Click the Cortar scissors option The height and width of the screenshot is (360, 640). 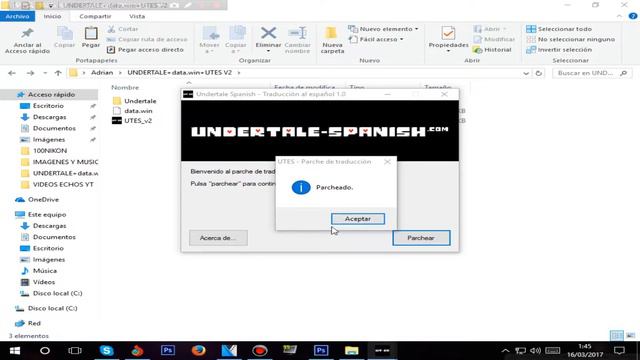click(x=122, y=29)
